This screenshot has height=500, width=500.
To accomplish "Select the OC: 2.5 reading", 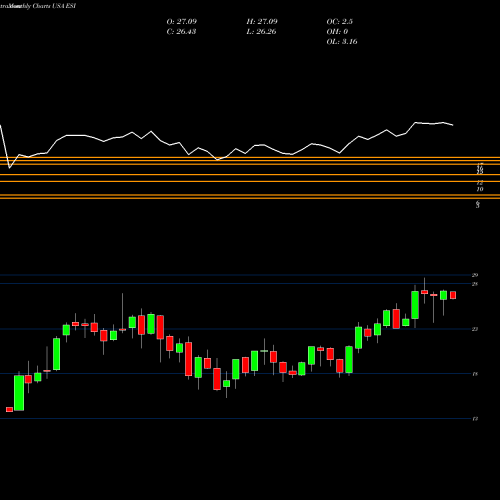I will (x=340, y=22).
